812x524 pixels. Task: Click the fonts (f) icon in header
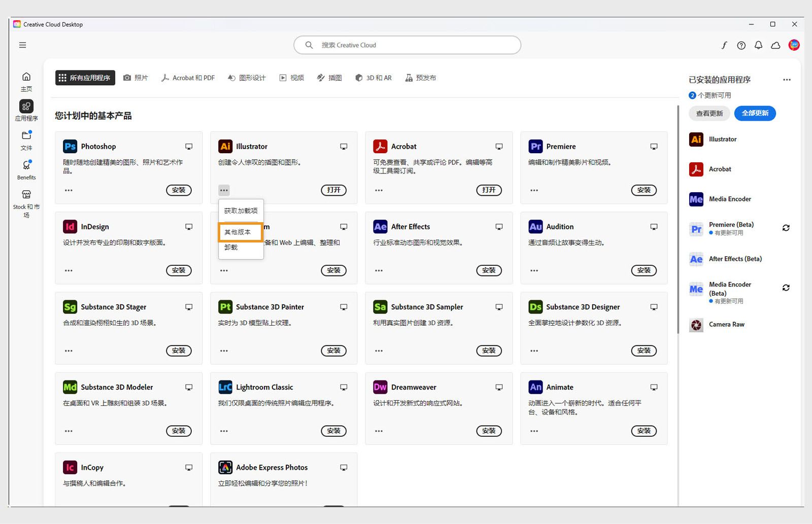724,45
